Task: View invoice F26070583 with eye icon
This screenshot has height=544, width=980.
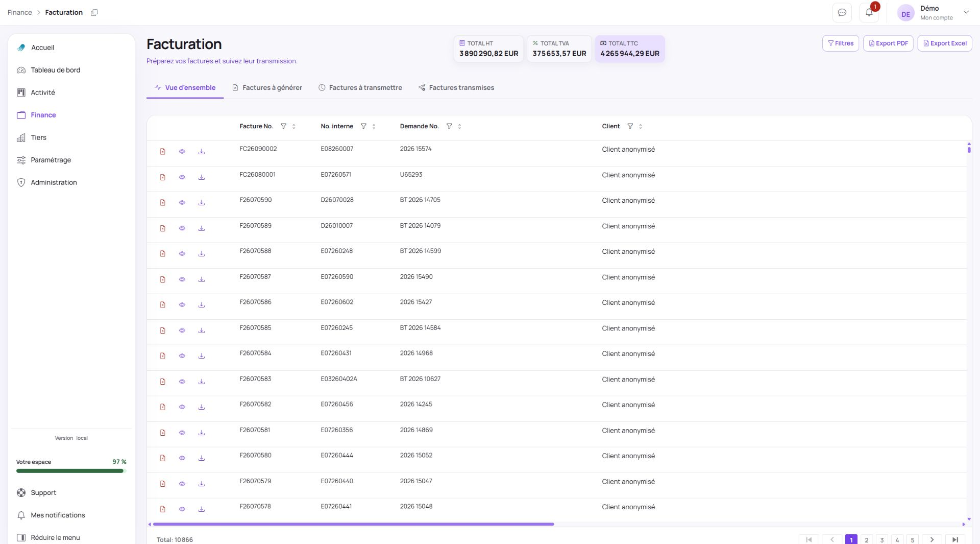Action: [182, 382]
